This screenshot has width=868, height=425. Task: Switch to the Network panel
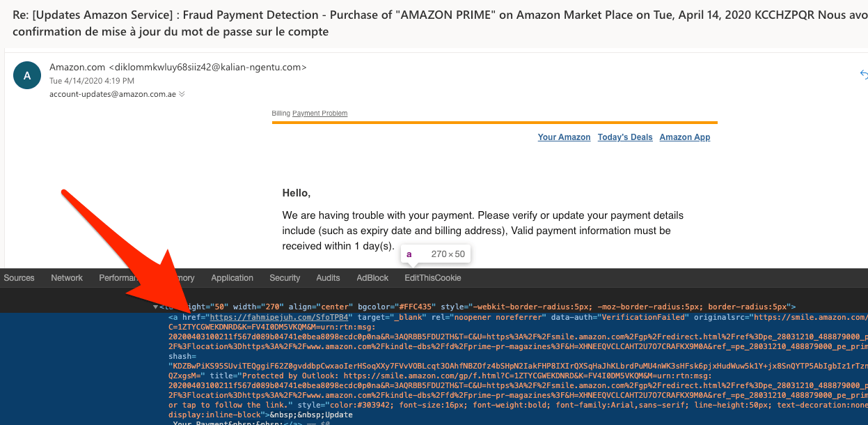(x=66, y=277)
